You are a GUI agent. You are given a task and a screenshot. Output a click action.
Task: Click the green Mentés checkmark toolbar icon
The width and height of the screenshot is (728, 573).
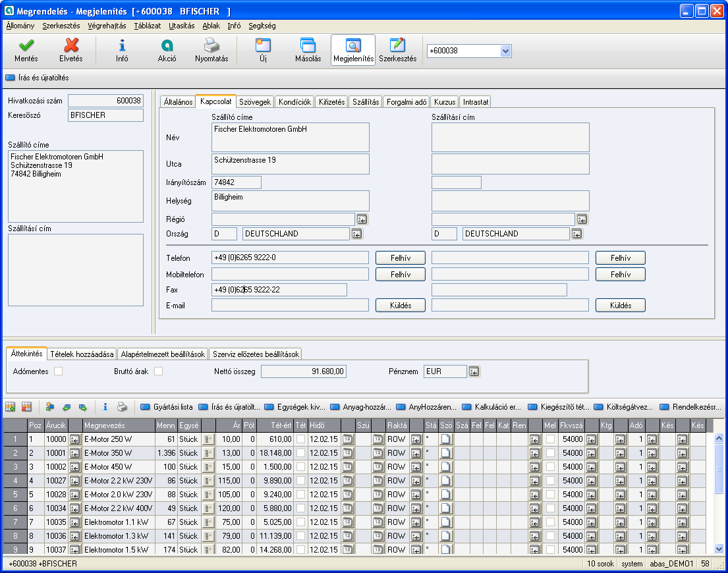pos(26,45)
